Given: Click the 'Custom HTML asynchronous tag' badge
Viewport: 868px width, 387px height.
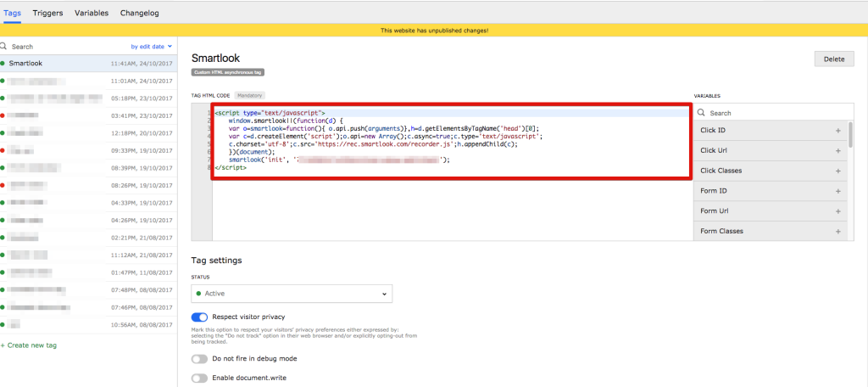Looking at the screenshot, I should click(x=226, y=72).
